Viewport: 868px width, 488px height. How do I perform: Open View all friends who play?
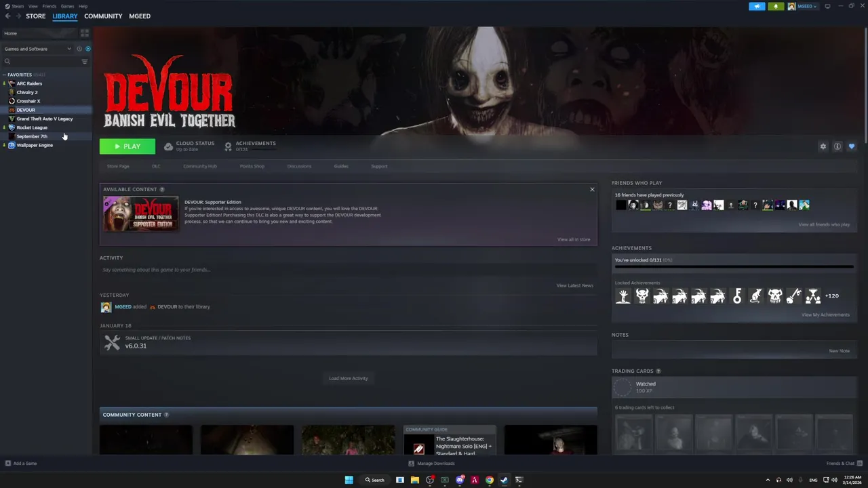(824, 224)
